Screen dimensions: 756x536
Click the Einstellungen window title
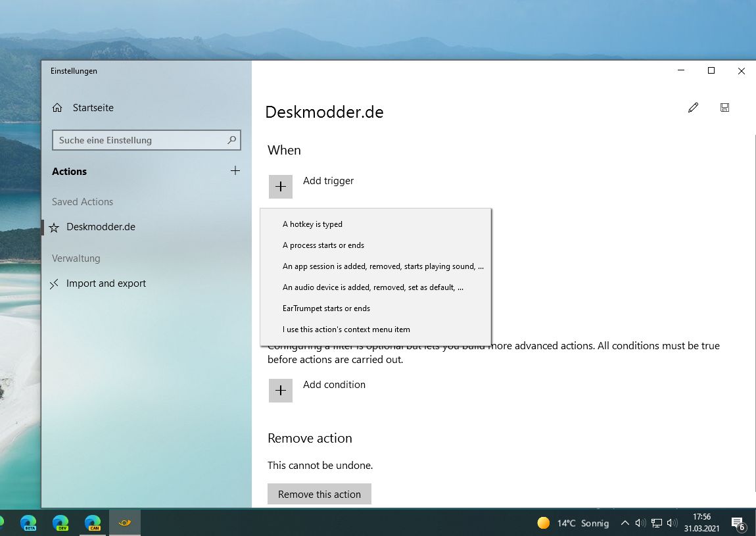click(x=74, y=71)
